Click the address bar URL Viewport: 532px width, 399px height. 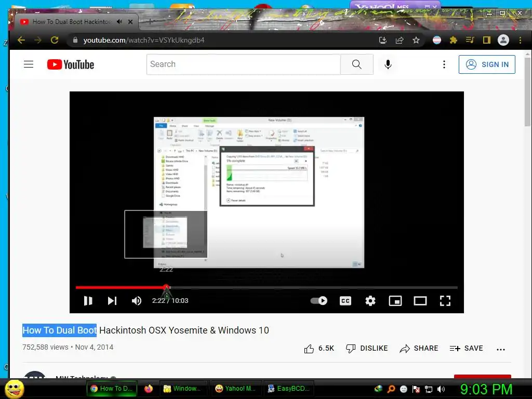(x=144, y=40)
